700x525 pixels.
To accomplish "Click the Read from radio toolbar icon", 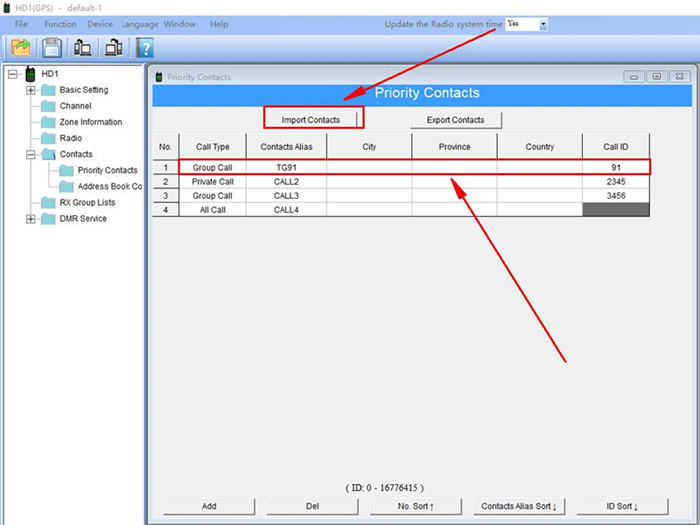I will (83, 47).
